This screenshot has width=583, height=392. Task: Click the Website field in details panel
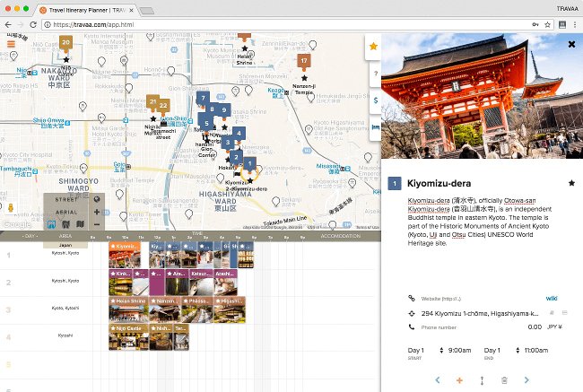[x=441, y=299]
